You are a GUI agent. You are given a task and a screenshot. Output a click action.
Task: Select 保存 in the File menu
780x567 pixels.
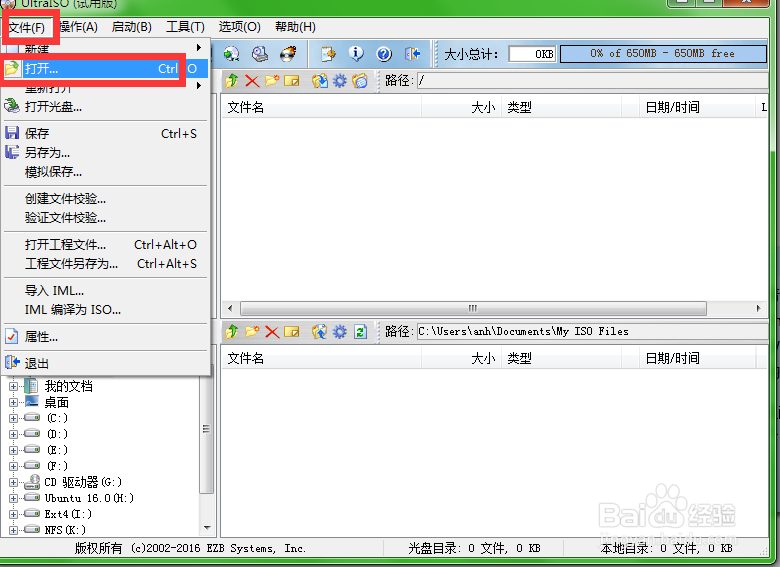point(104,133)
